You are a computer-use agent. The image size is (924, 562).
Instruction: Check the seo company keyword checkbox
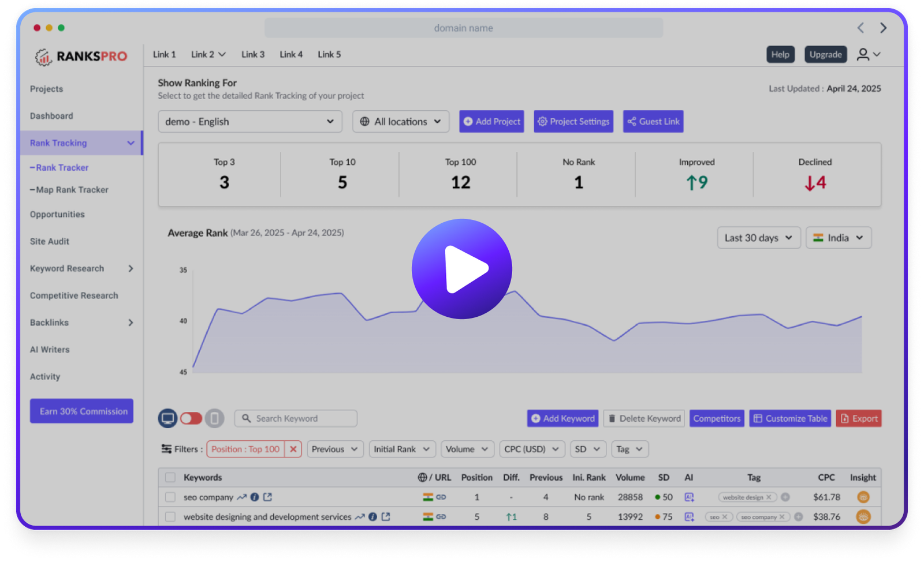(x=170, y=497)
